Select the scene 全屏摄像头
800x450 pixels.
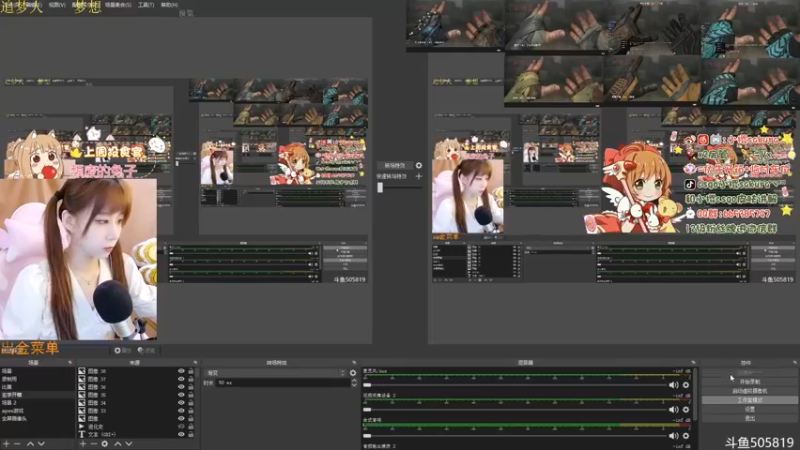click(x=37, y=418)
